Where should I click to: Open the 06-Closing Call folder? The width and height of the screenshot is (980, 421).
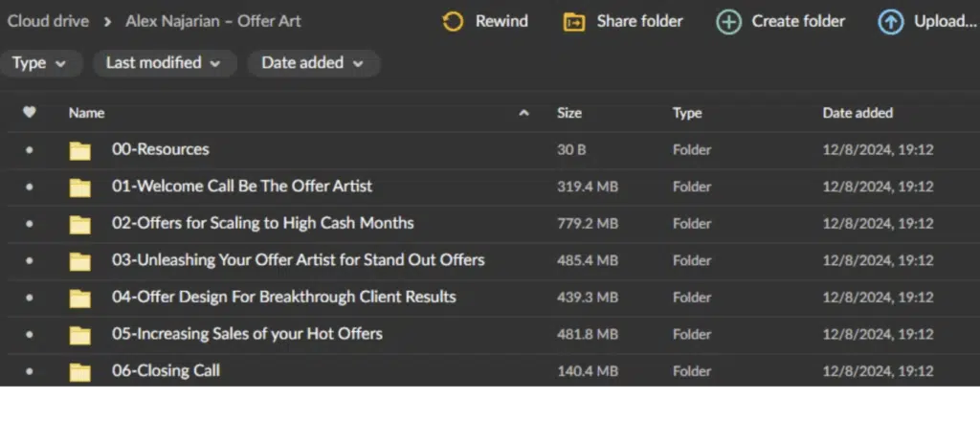point(166,370)
